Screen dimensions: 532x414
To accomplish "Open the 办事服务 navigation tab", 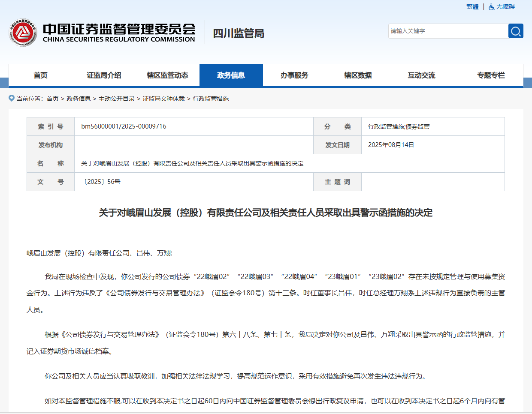I will pos(294,75).
